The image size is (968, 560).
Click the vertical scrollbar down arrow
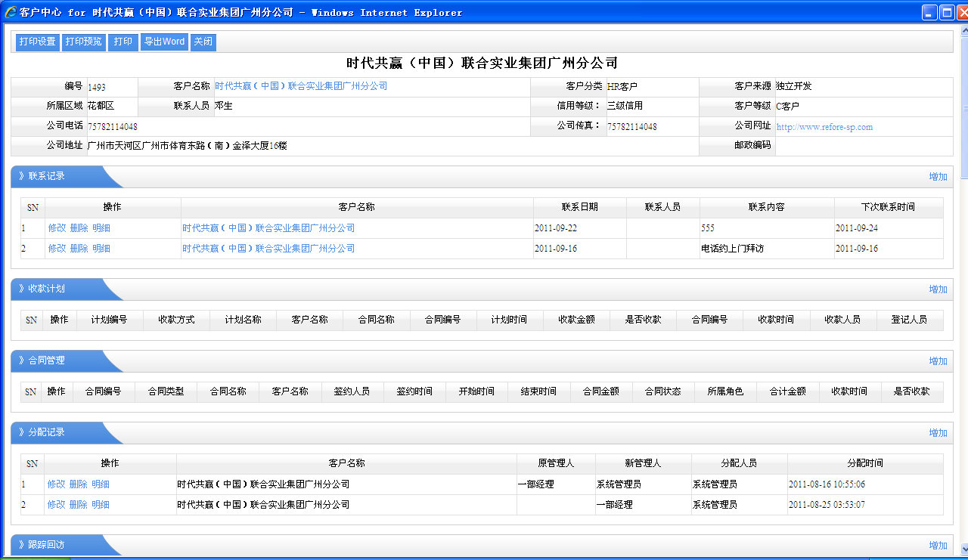coord(963,549)
